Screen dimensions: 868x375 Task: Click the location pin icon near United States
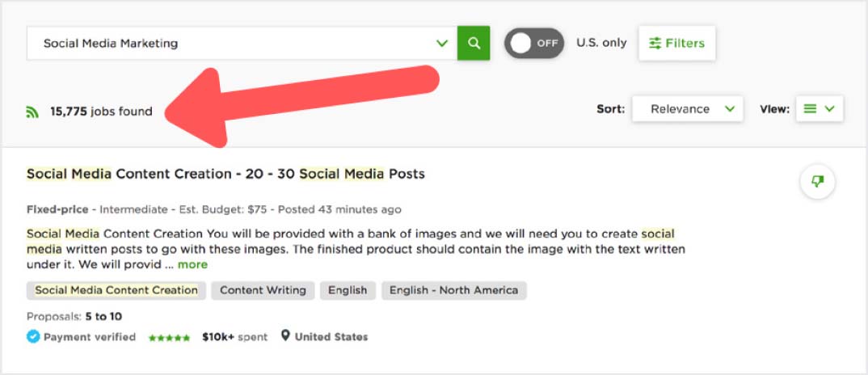(x=285, y=335)
